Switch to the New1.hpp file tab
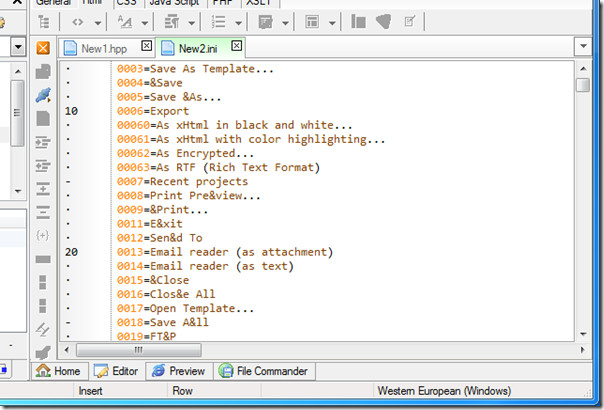This screenshot has width=604, height=410. (x=107, y=49)
